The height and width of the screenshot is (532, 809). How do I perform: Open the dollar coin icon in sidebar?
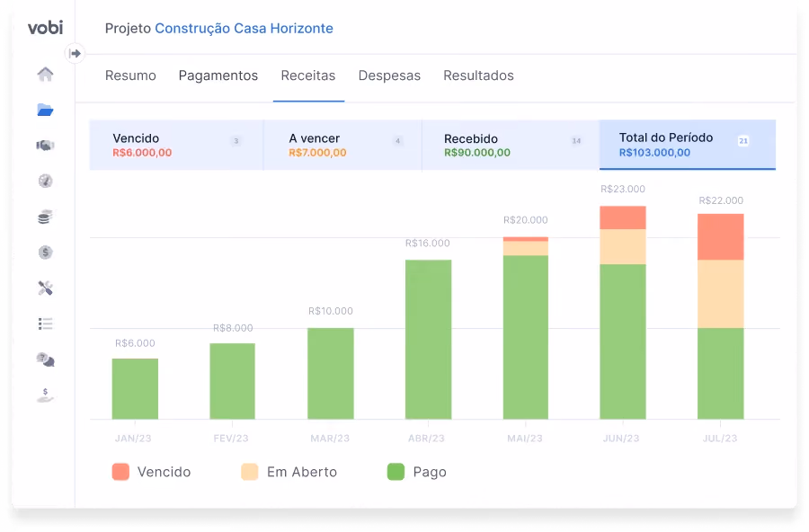click(x=46, y=253)
